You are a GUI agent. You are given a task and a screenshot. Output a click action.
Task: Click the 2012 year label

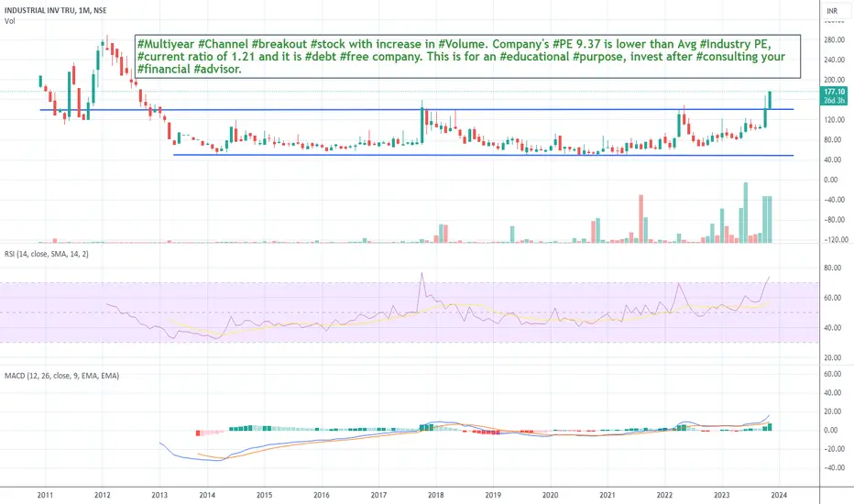point(103,495)
